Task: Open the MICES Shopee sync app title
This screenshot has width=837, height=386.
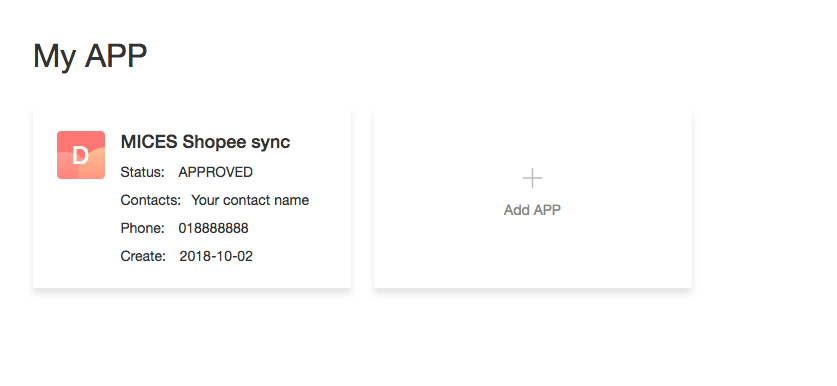Action: pyautogui.click(x=206, y=142)
